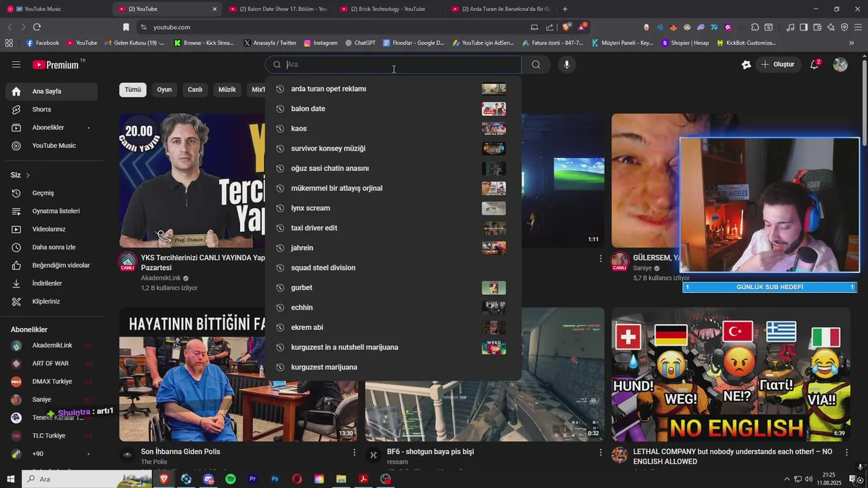Choose suggestion 'lynx scream'
868x488 pixels.
pos(393,208)
